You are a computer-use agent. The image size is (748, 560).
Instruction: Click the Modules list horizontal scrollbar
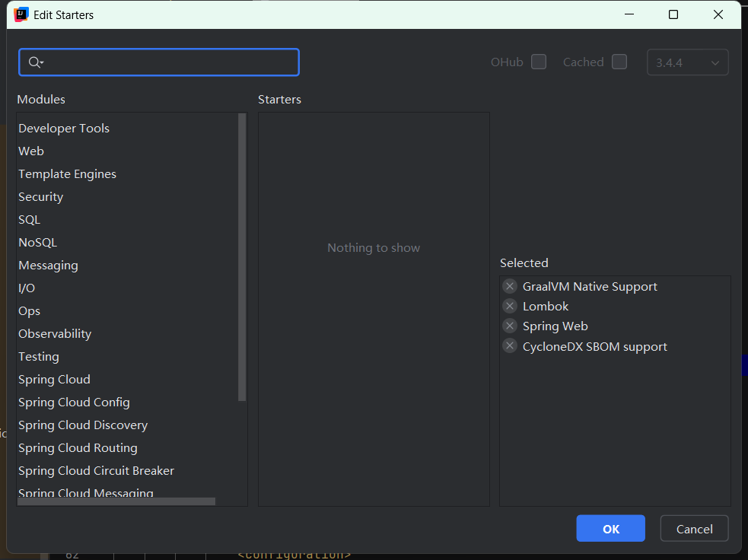tap(116, 501)
